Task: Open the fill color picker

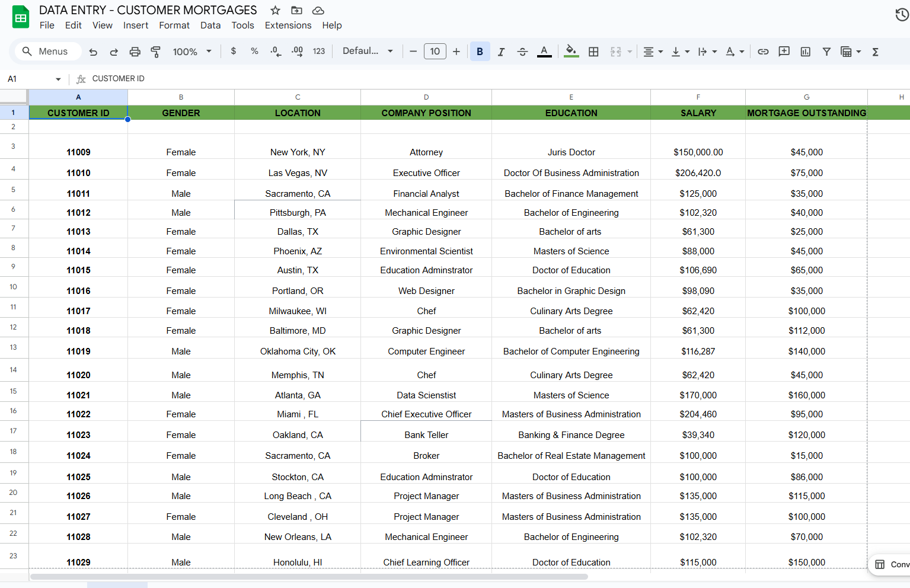Action: (571, 52)
